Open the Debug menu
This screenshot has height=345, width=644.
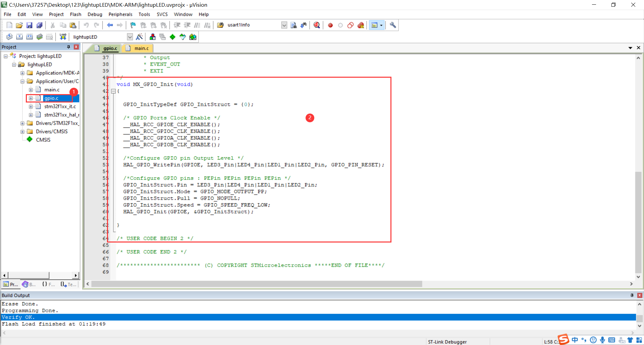[x=95, y=14]
